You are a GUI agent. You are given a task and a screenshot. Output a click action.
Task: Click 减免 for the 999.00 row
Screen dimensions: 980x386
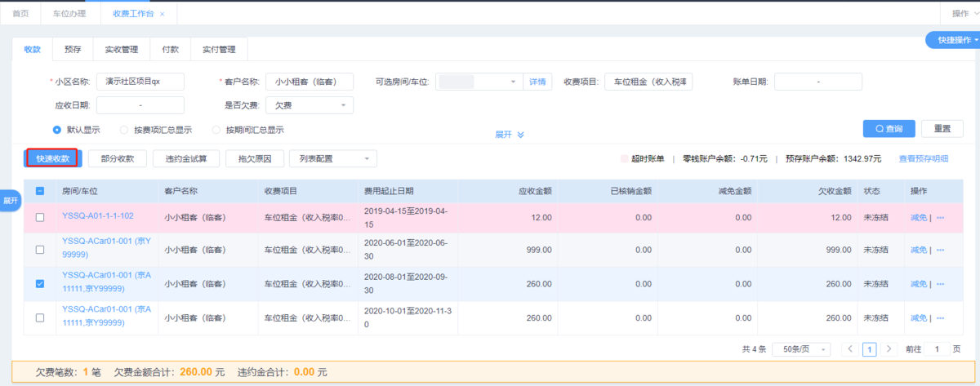point(919,249)
